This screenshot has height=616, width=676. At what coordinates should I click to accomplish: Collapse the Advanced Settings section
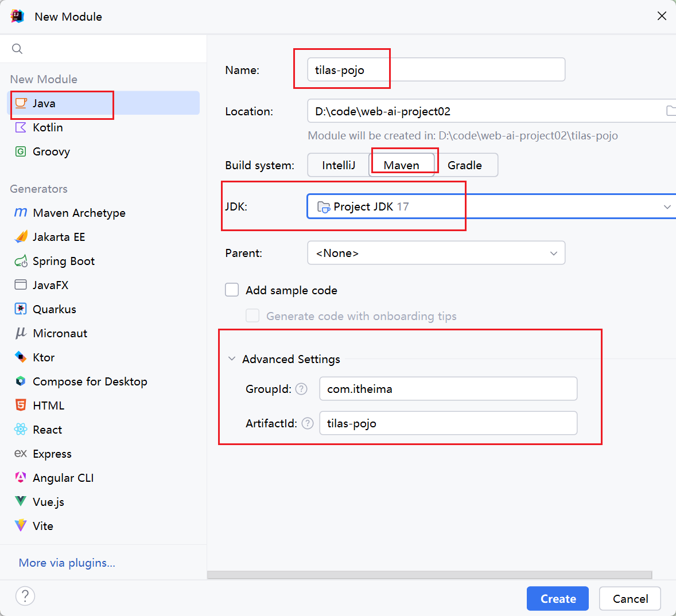[232, 359]
